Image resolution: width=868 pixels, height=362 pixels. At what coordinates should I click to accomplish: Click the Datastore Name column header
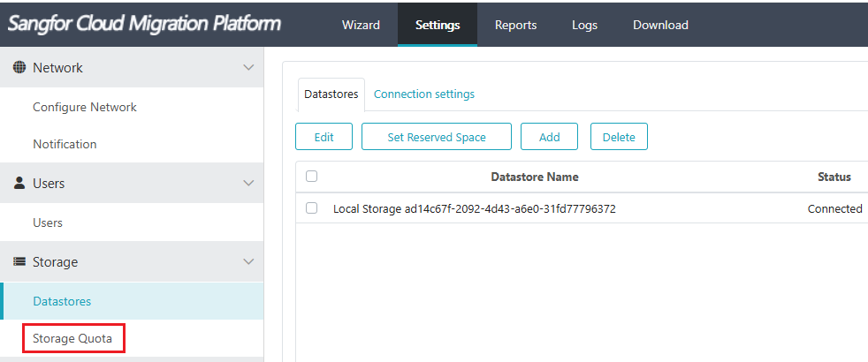click(535, 177)
